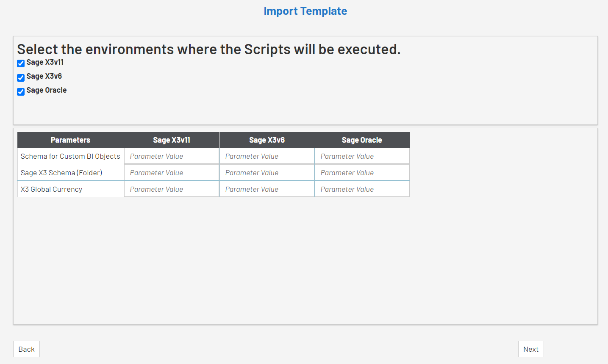Toggle the Sage X3v6 environment checkbox
608x364 pixels.
click(x=21, y=77)
